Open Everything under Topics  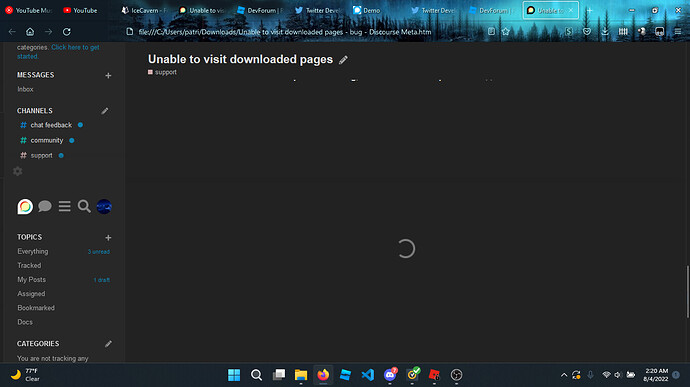pos(33,251)
